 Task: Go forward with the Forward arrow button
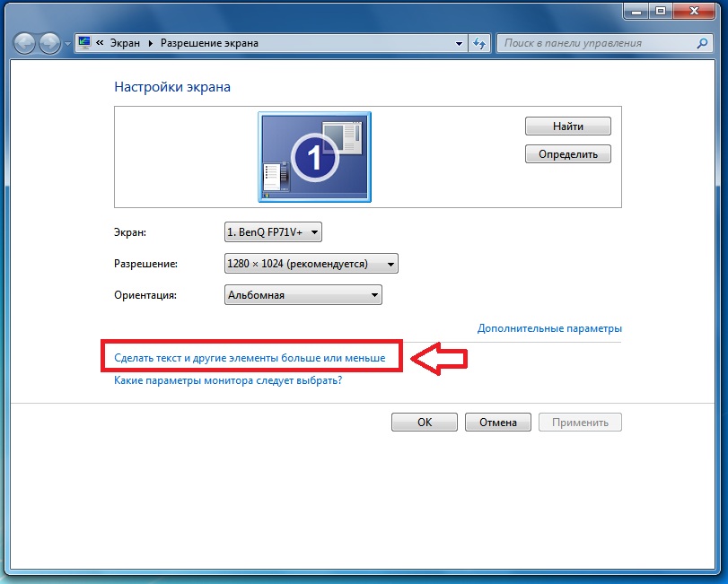coord(49,44)
